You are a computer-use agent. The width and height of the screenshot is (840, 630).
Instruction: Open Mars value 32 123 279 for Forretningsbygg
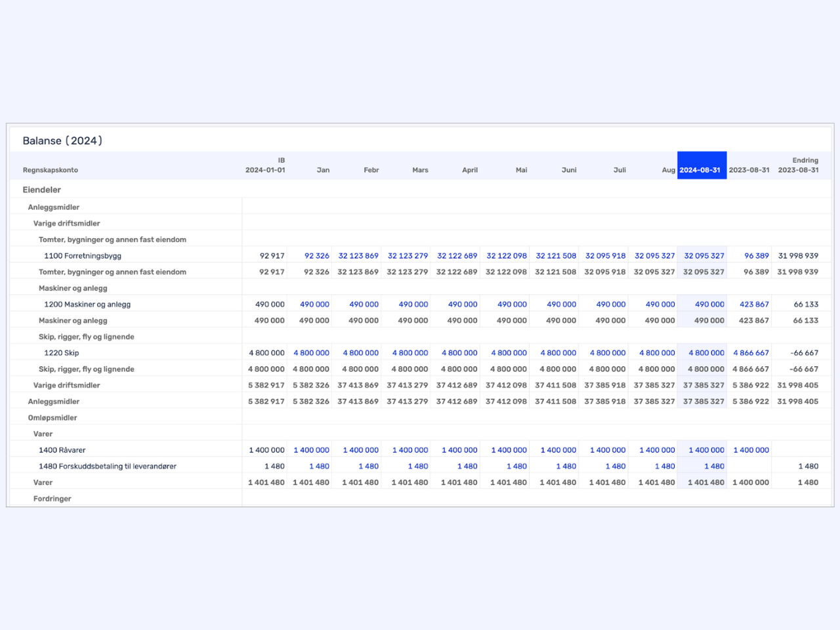pyautogui.click(x=408, y=256)
